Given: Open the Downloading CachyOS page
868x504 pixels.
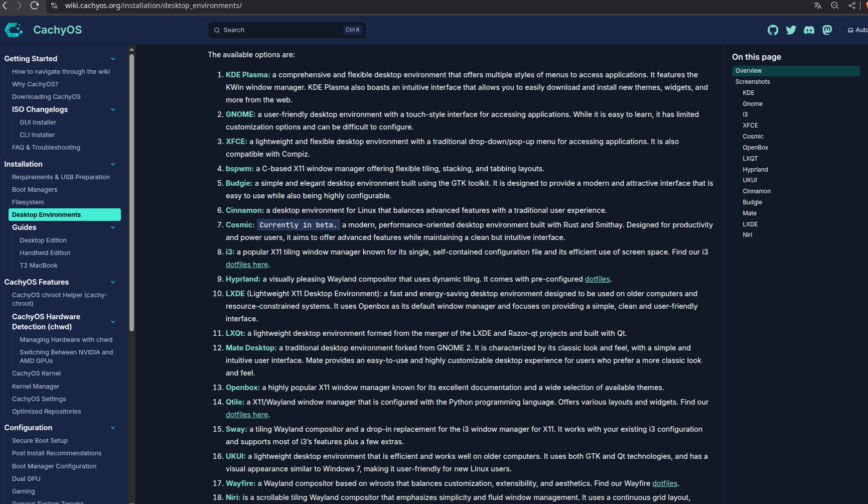Looking at the screenshot, I should [x=46, y=97].
